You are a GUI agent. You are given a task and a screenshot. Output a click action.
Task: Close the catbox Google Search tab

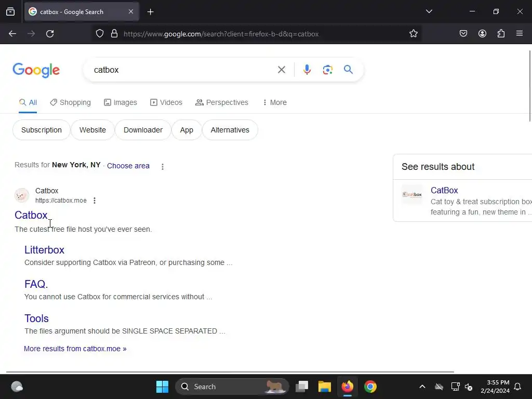pyautogui.click(x=131, y=11)
